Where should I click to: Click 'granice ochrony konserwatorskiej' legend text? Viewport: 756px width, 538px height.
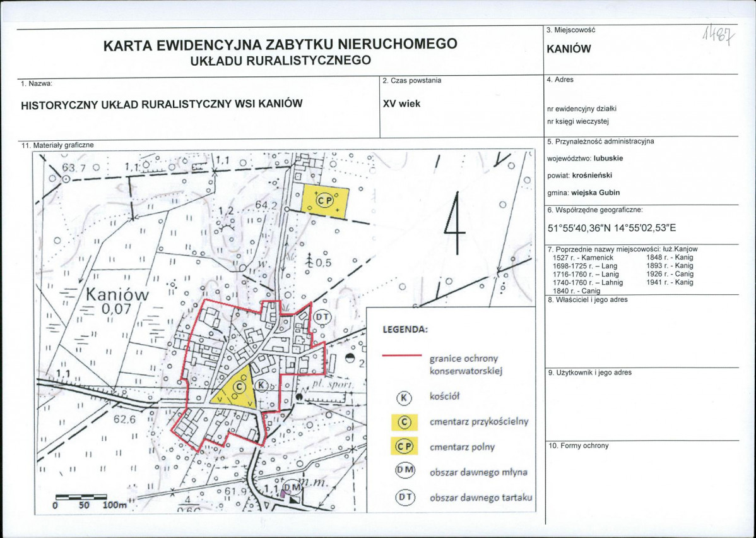(466, 365)
